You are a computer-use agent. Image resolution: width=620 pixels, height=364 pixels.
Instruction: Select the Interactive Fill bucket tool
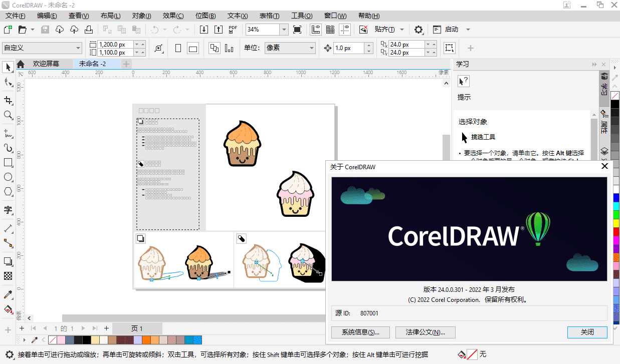tap(8, 308)
